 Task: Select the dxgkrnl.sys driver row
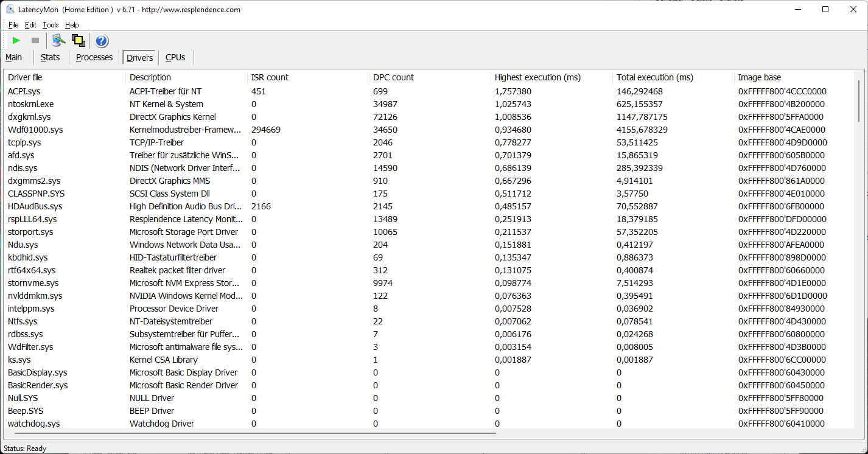(429, 117)
